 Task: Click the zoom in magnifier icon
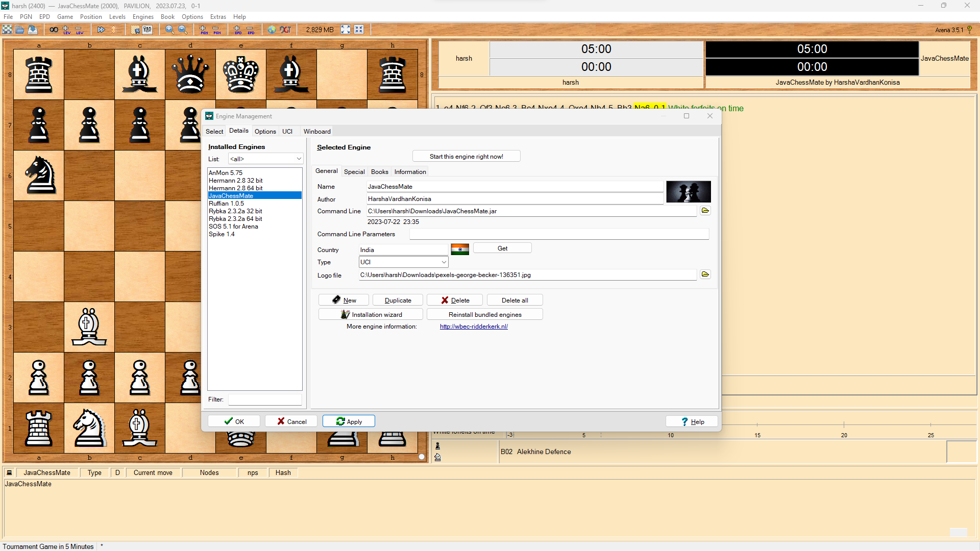tap(169, 30)
